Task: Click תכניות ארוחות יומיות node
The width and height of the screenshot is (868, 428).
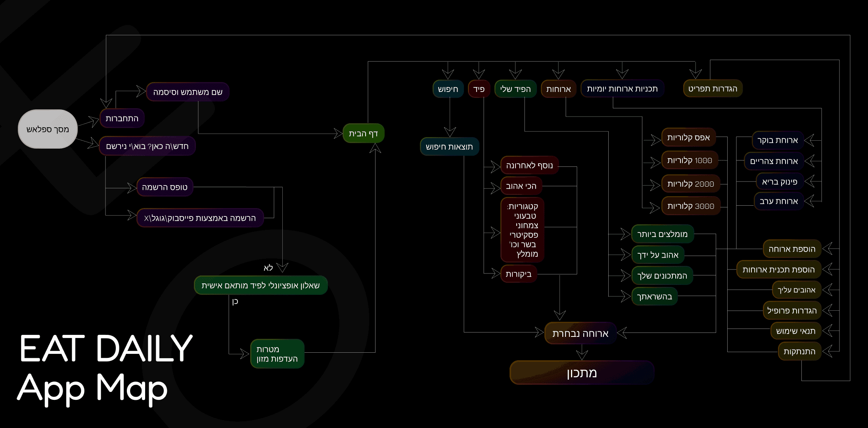Action: coord(622,89)
